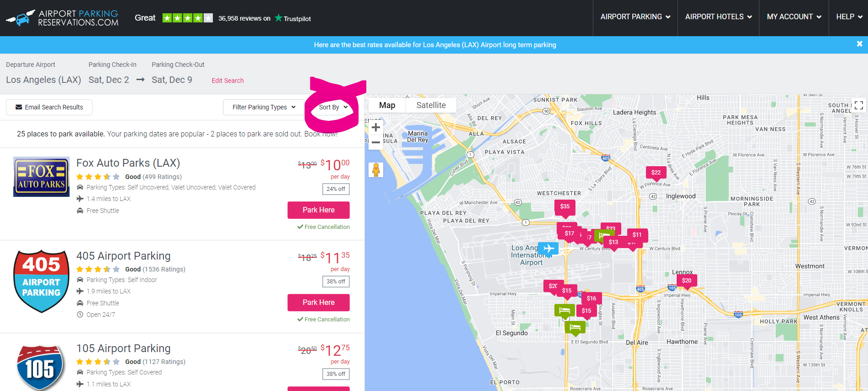This screenshot has height=391, width=868.
Task: Click the Sat, Dec 9 check-out date
Action: point(172,80)
